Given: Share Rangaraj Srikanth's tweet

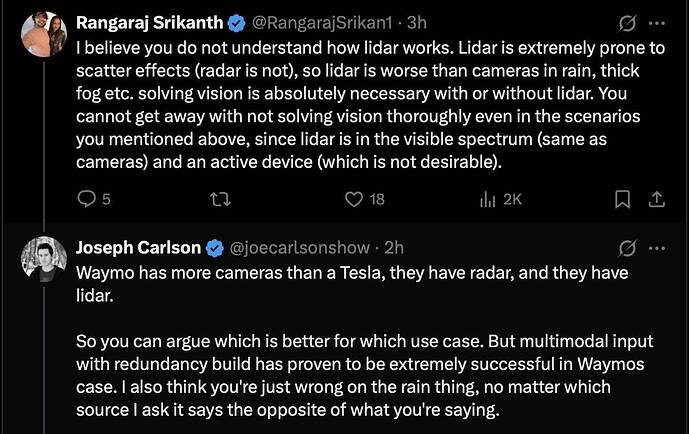Looking at the screenshot, I should coord(657,200).
